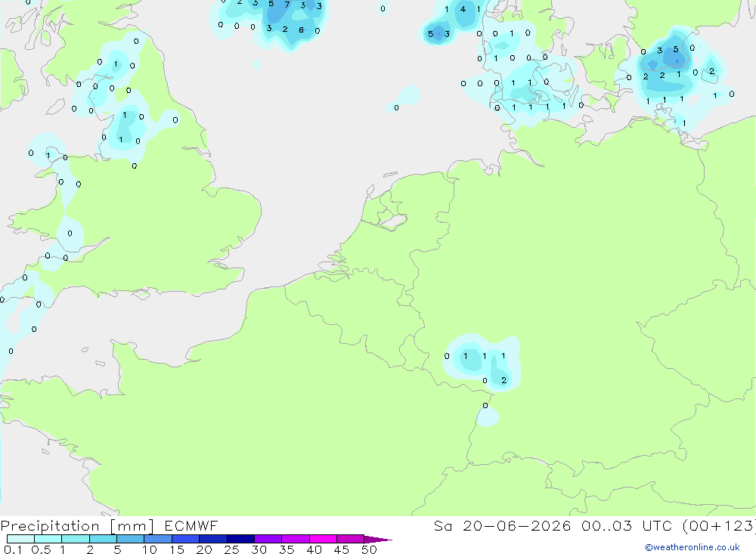Click the '7' precipitation value over North Sea
756x554 pixels.
coord(287,5)
